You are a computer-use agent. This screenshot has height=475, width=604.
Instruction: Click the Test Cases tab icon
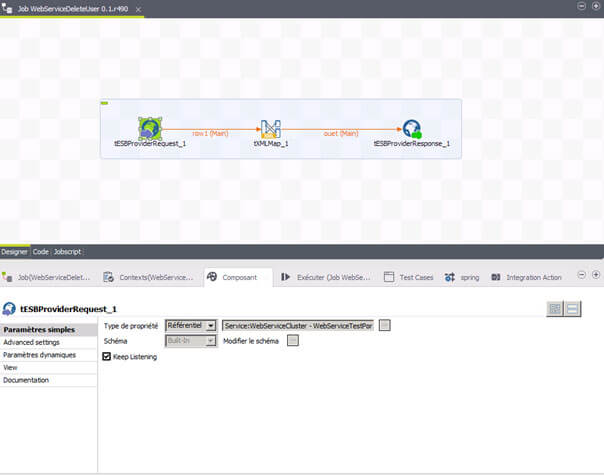pos(389,277)
